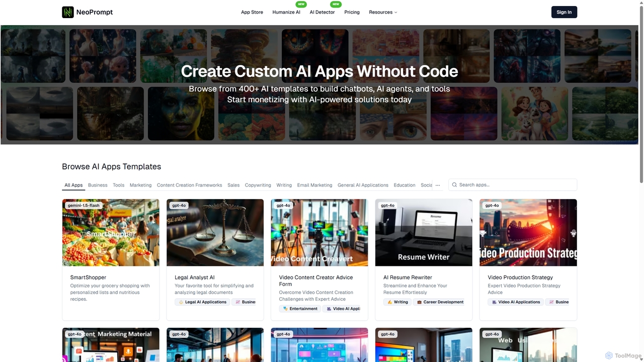This screenshot has height=362, width=644.
Task: Click gpt-4o badge on Legal Analyst card
Action: [179, 205]
